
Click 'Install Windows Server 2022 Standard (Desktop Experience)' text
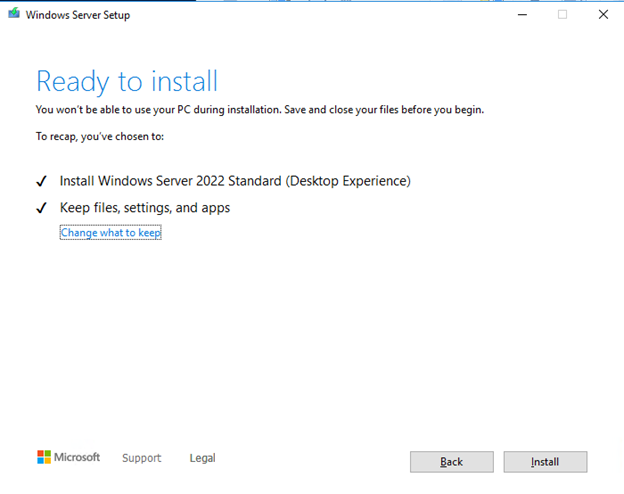pos(235,181)
